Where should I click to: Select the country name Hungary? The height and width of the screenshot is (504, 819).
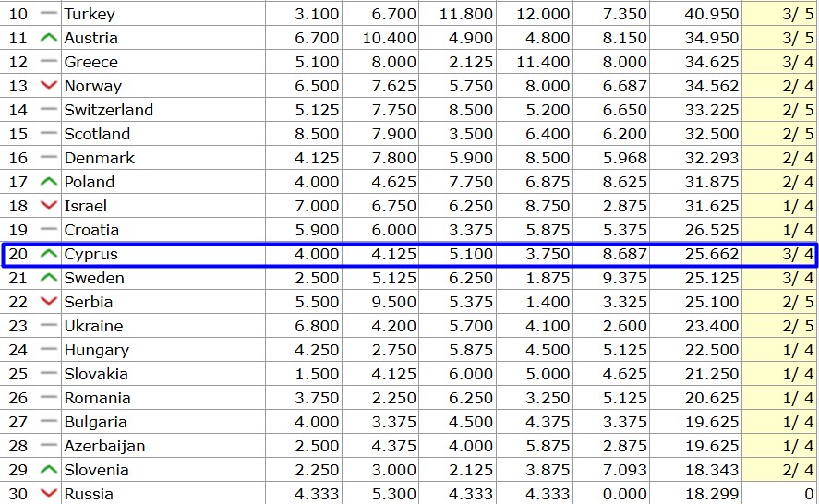97,351
